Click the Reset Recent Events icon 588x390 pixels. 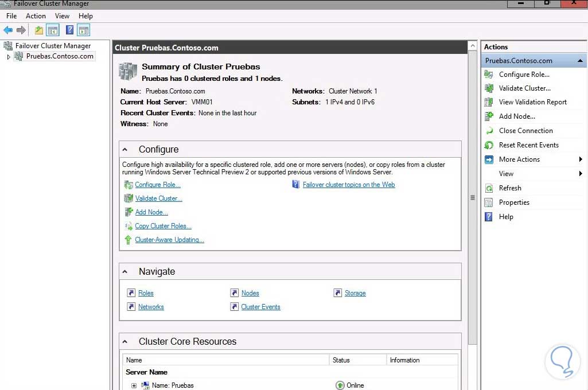(489, 145)
